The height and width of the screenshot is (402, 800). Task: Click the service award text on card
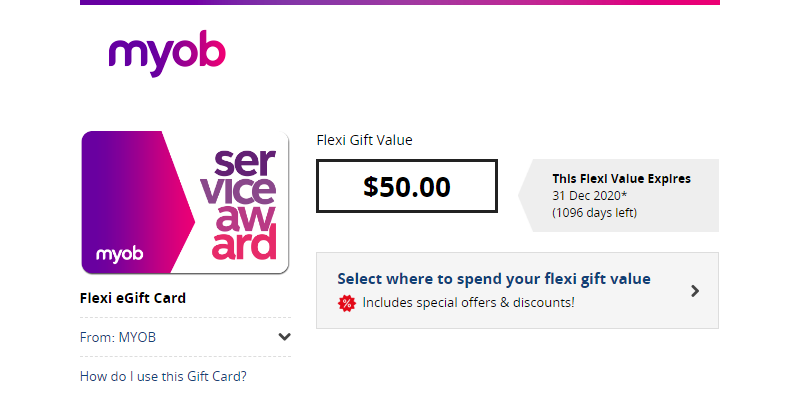coord(244,204)
